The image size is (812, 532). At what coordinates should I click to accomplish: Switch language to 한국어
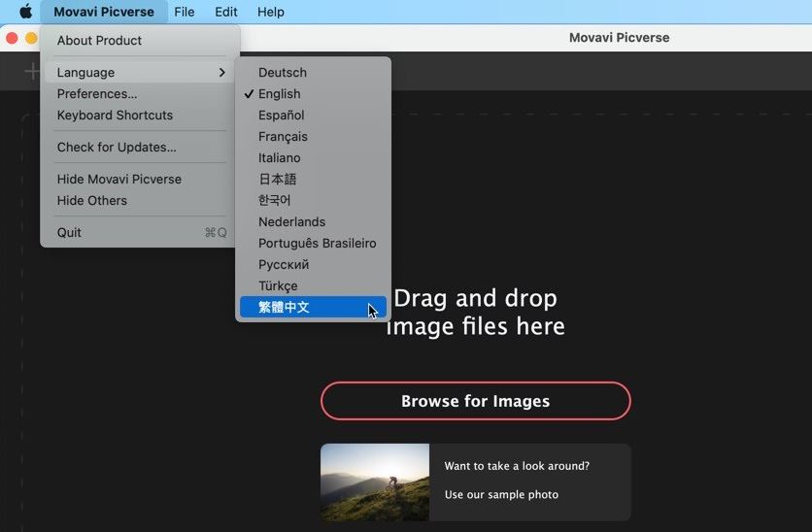click(313, 200)
